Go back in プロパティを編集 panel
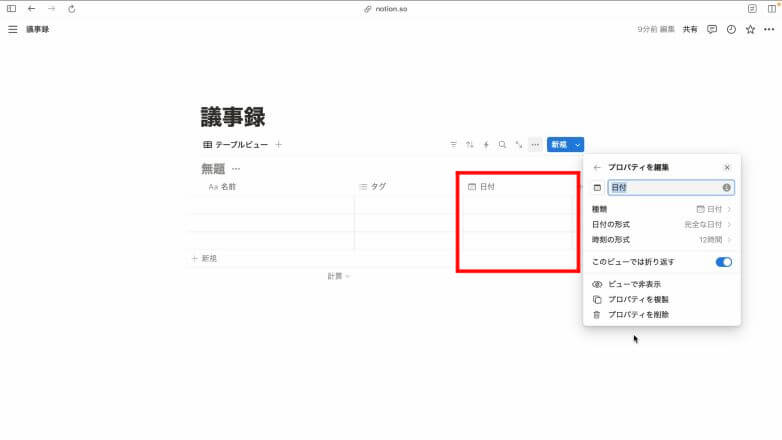 tap(597, 168)
